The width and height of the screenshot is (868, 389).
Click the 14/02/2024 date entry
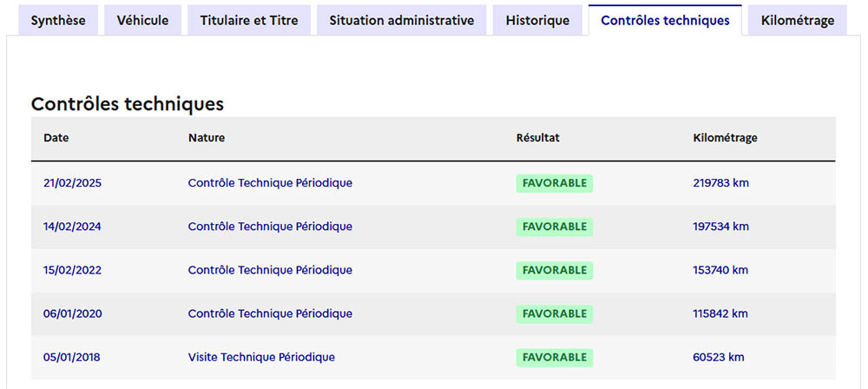point(73,227)
